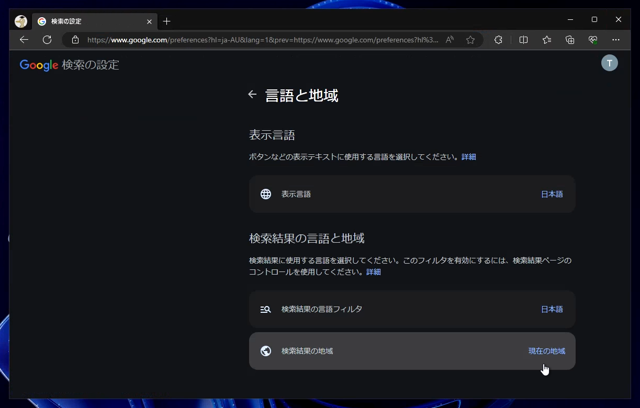Open the 表示言語 setting row
The image size is (640, 408).
412,194
